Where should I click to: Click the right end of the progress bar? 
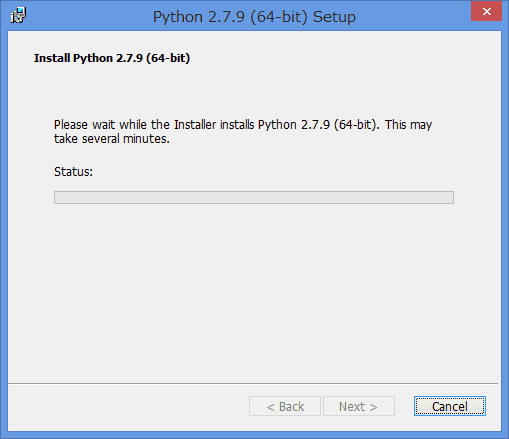pyautogui.click(x=449, y=197)
